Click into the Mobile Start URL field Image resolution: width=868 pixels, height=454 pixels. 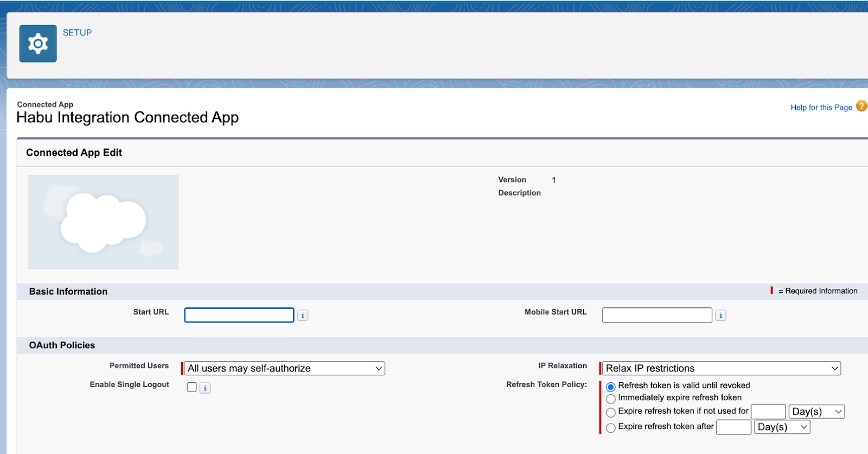point(656,316)
